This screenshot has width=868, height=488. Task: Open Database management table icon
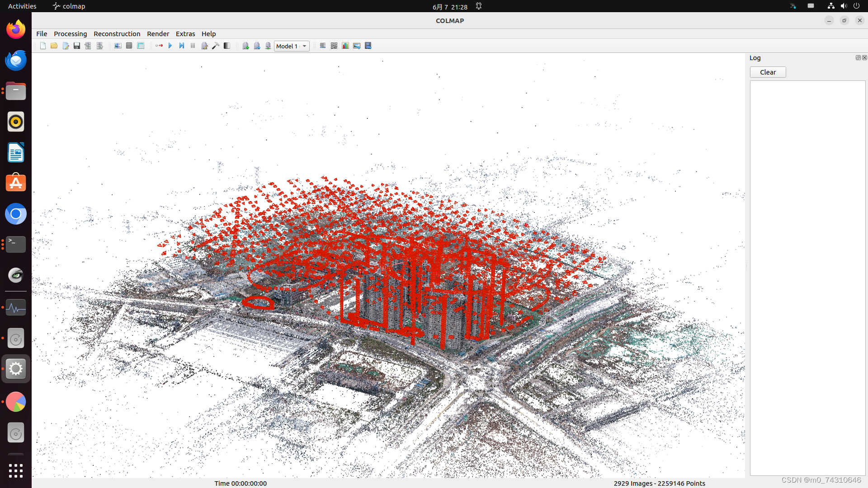pos(141,46)
